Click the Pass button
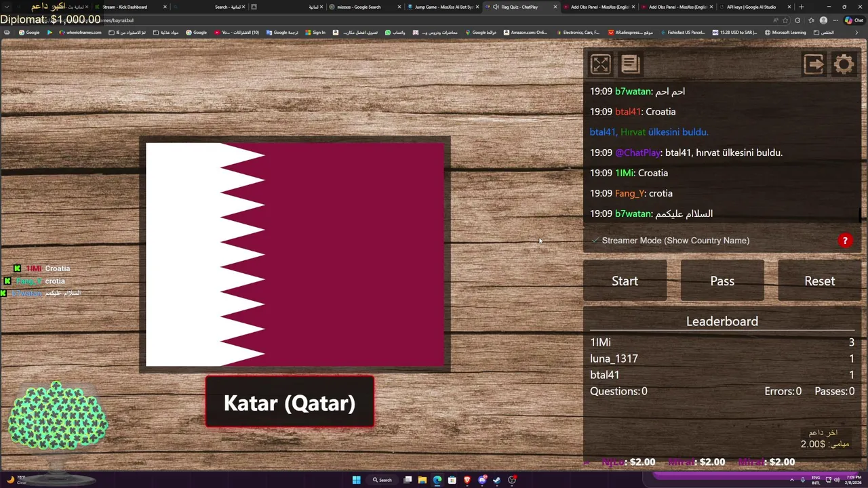 pyautogui.click(x=722, y=281)
